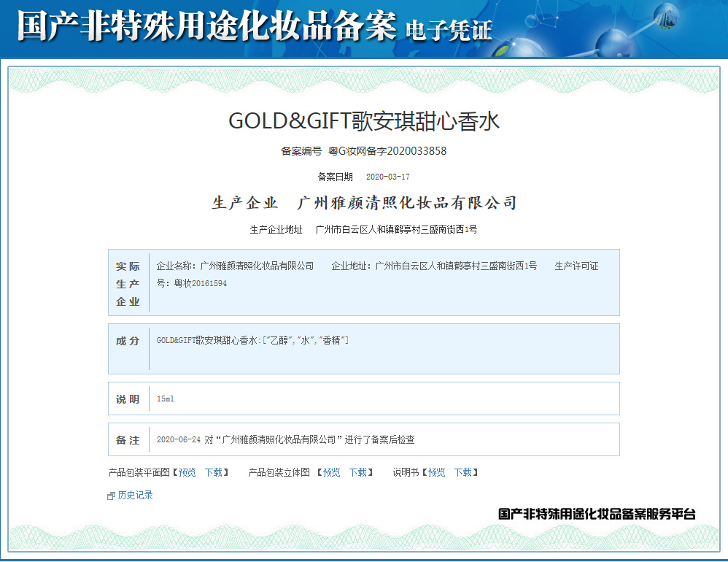Click the 备案日期 label
Image resolution: width=728 pixels, height=562 pixels.
click(336, 177)
